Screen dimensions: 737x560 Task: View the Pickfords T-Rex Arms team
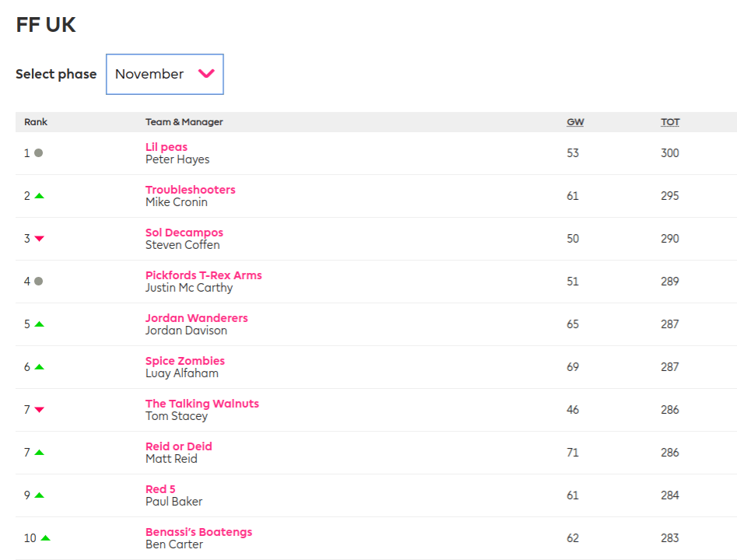pos(203,275)
